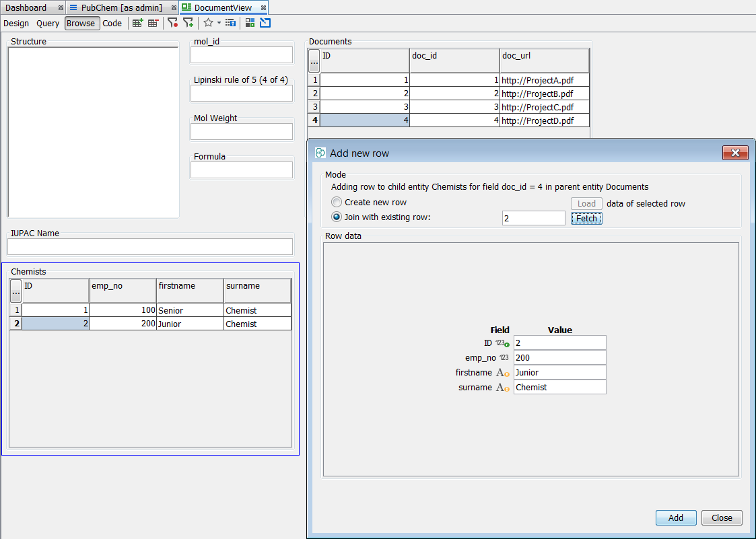This screenshot has width=756, height=539.
Task: Click the firstname value field showing Junior
Action: click(x=559, y=372)
